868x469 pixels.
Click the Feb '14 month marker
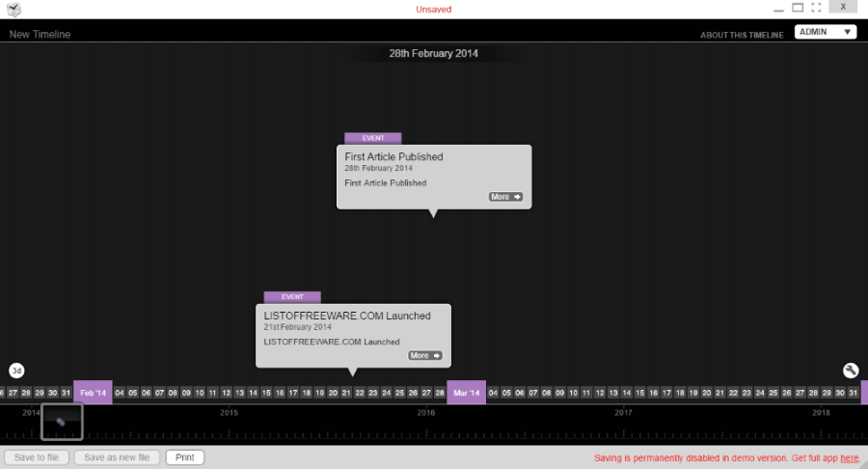coord(93,393)
